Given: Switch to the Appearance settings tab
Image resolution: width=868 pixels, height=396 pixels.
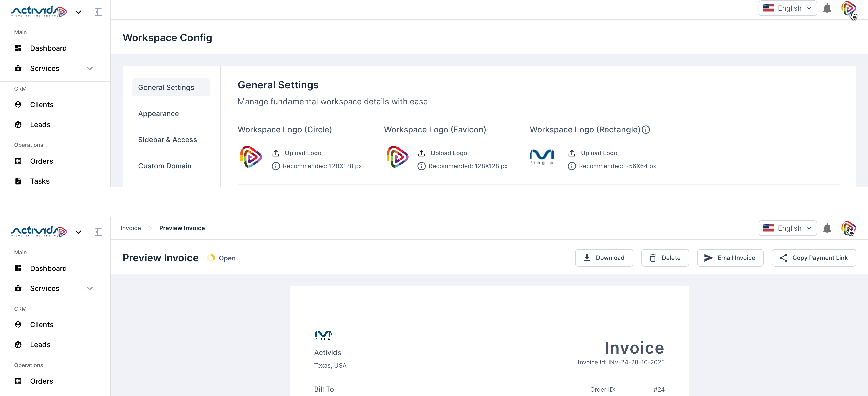Looking at the screenshot, I should point(158,114).
